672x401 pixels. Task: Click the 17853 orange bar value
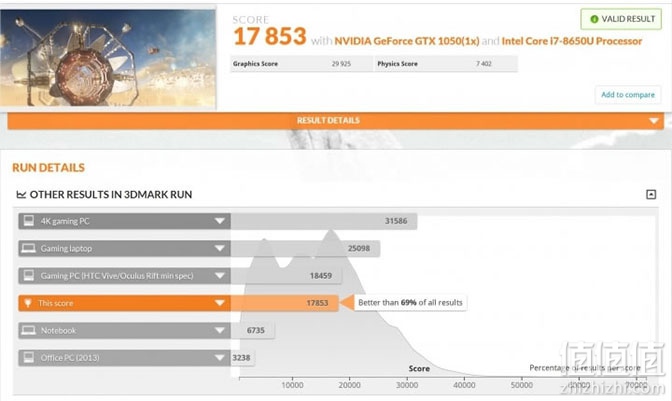tap(317, 303)
